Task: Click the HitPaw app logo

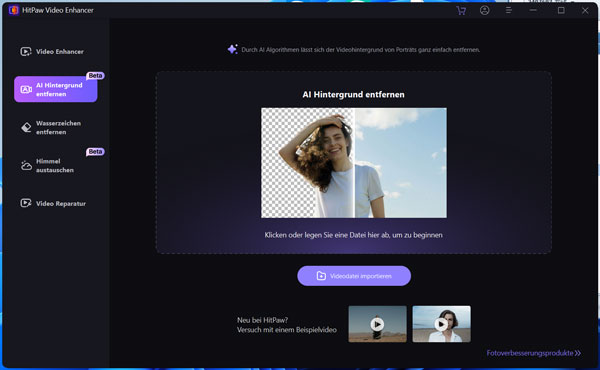Action: point(14,10)
